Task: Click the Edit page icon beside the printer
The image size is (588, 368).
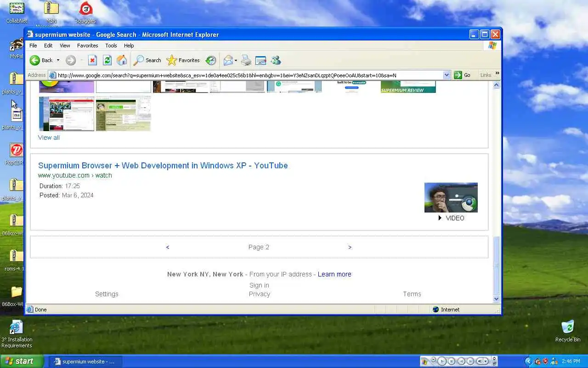Action: 260,60
